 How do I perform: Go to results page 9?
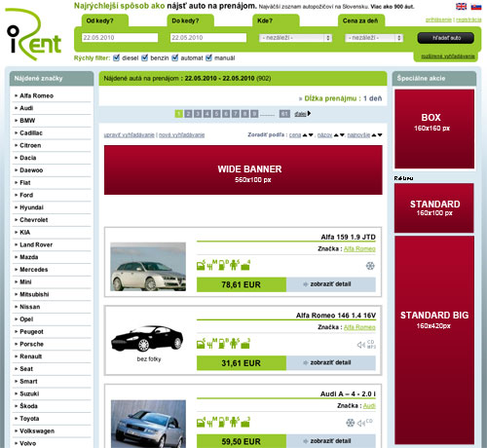[254, 114]
